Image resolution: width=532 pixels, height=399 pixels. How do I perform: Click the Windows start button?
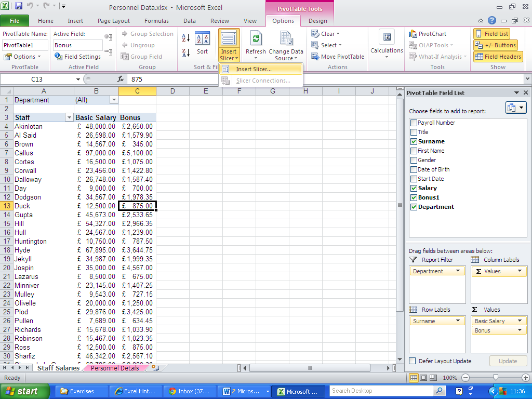pyautogui.click(x=24, y=391)
